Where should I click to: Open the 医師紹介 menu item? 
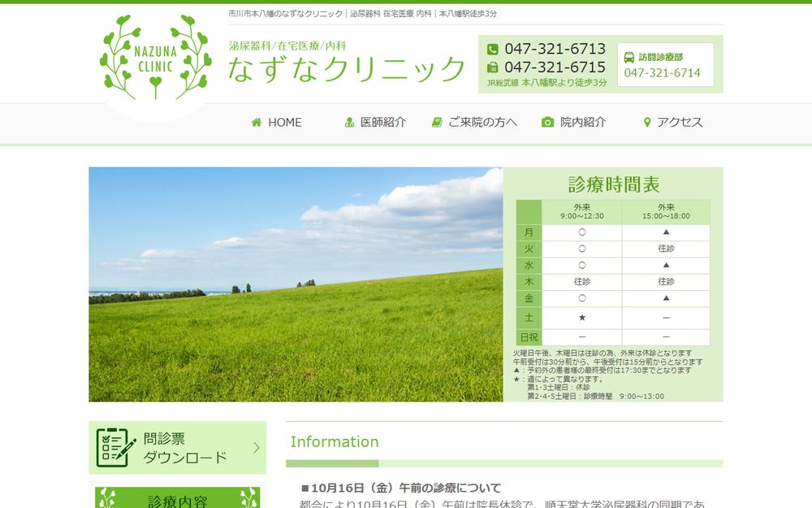375,123
